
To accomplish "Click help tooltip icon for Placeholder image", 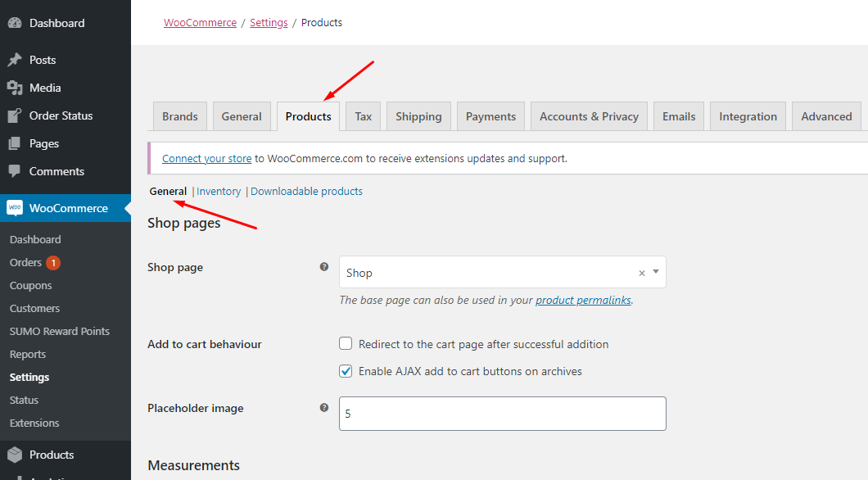I will coord(323,407).
